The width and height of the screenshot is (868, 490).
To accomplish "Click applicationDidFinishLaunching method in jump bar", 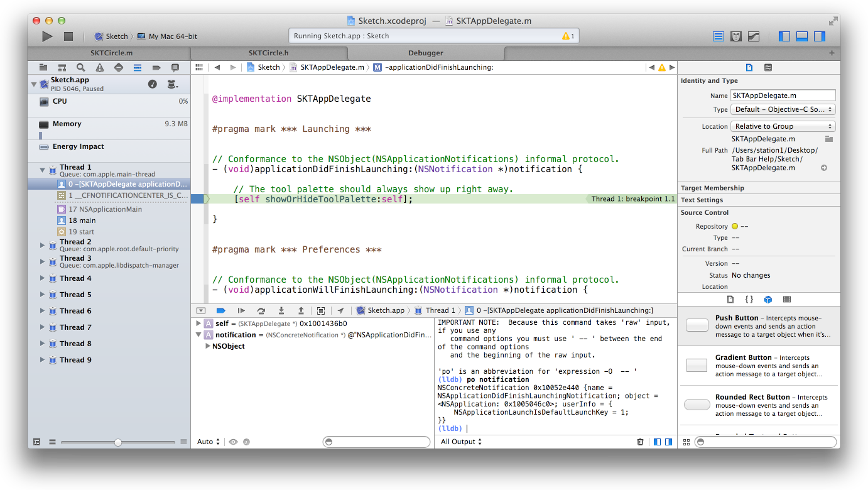I will coord(433,67).
